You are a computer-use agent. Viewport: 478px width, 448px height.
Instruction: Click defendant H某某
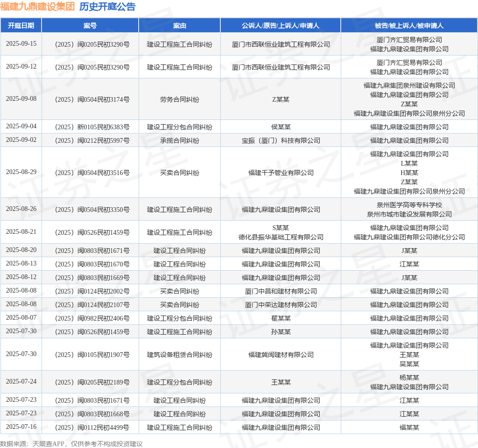409,173
